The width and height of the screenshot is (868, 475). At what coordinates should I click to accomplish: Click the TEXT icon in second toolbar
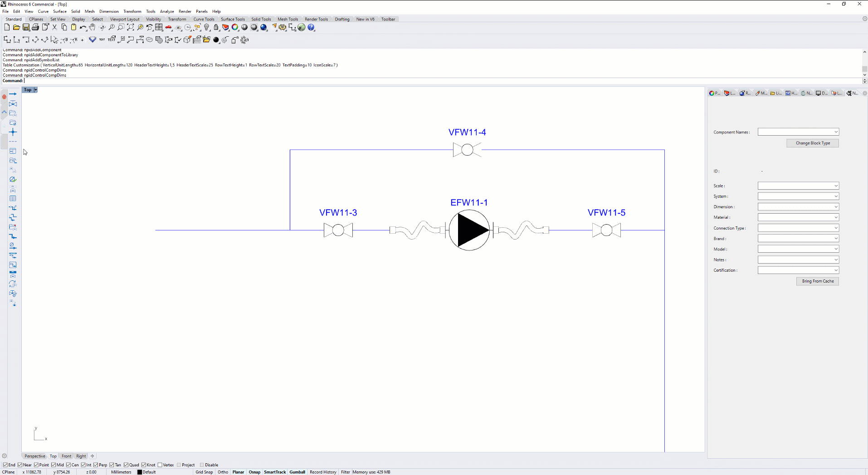(102, 40)
